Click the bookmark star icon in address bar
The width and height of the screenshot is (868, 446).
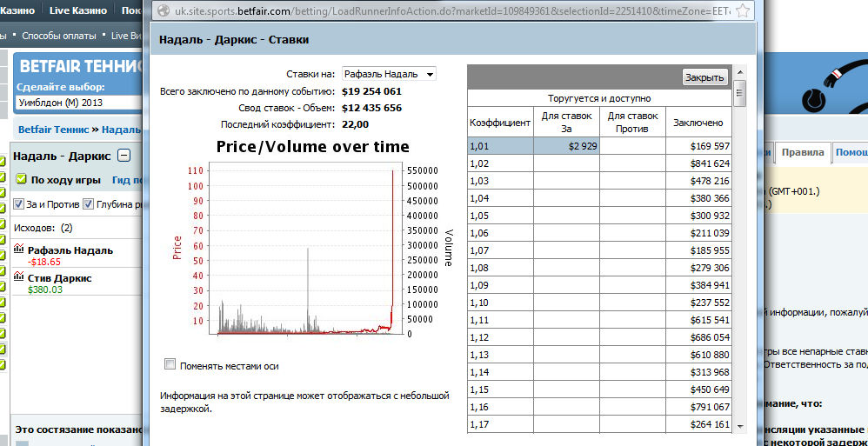point(744,10)
